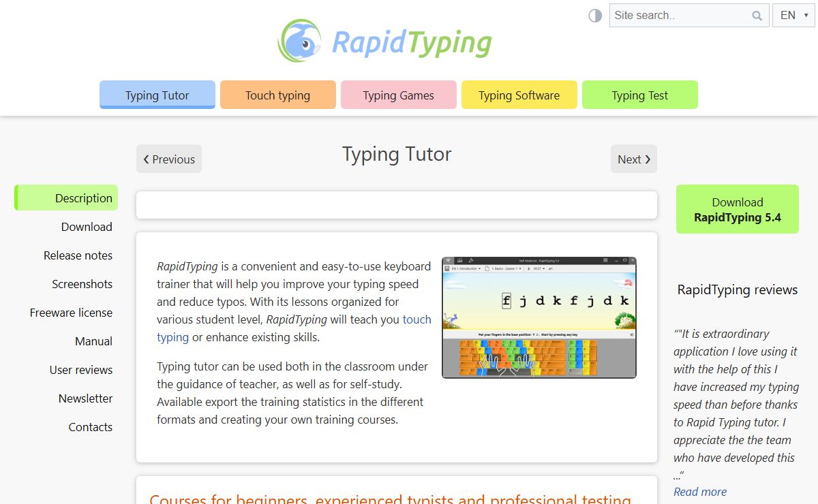Viewport: 818px width, 504px height.
Task: Click the Courses for beginners heading
Action: pos(391,499)
